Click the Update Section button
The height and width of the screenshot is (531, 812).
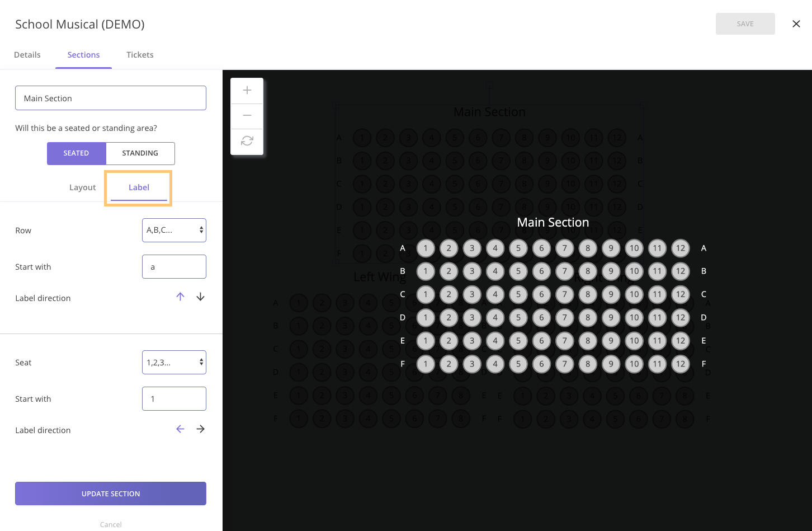pyautogui.click(x=110, y=494)
